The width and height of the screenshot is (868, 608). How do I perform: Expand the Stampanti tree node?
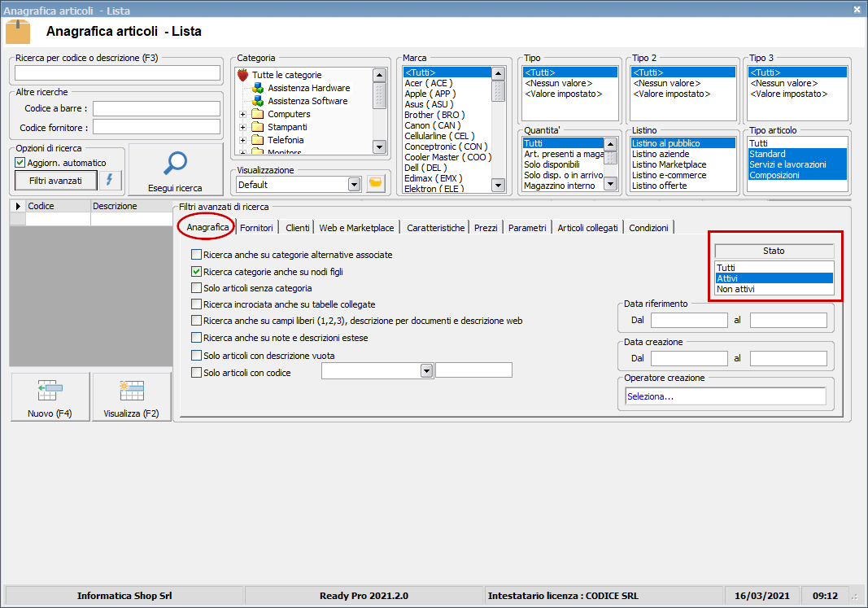click(x=242, y=127)
